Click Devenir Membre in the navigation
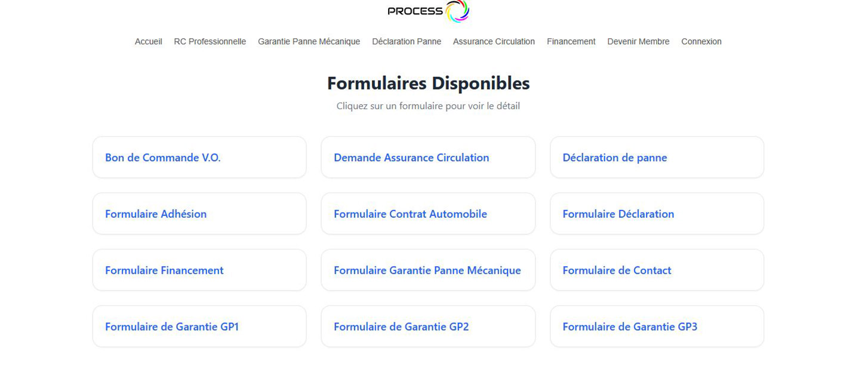 pyautogui.click(x=638, y=41)
